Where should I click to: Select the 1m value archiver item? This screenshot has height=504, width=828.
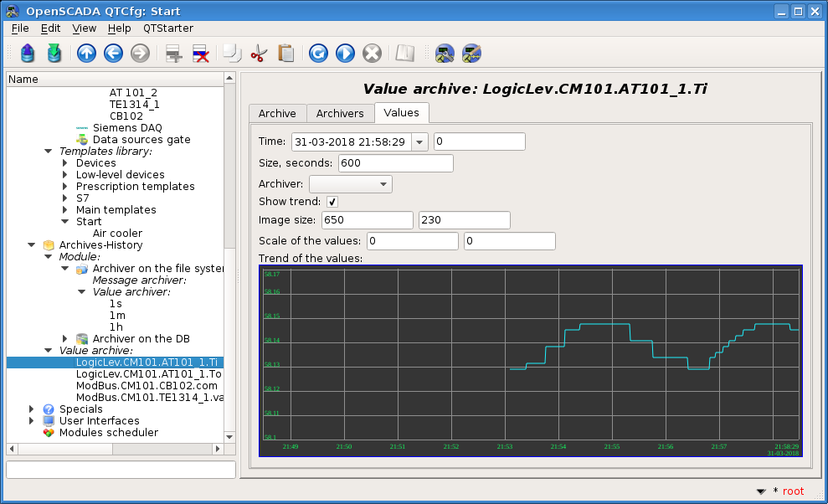pos(117,316)
